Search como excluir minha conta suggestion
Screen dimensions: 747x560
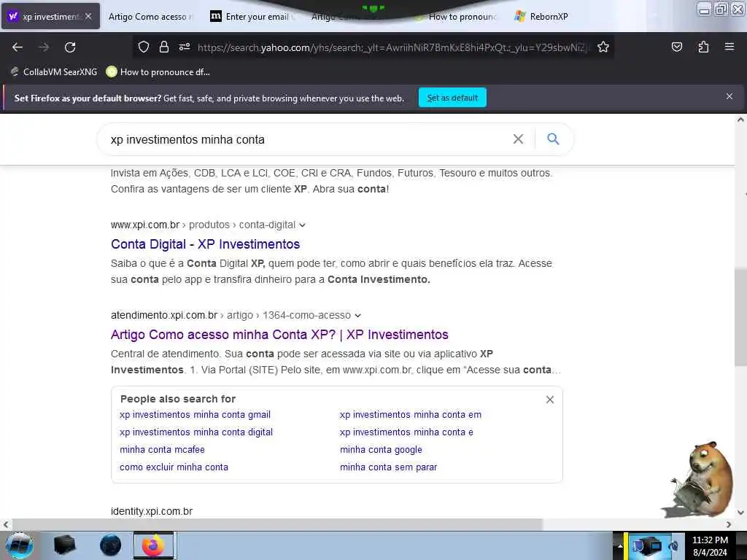(x=174, y=467)
